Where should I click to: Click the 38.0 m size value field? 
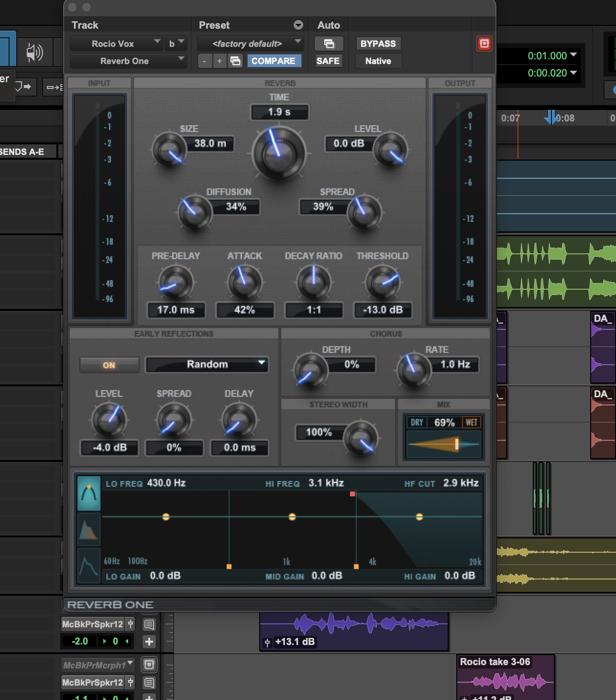pos(210,143)
